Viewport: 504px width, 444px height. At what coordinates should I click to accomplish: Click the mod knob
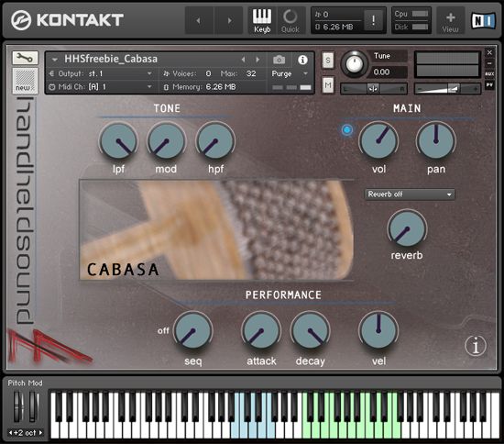[167, 141]
